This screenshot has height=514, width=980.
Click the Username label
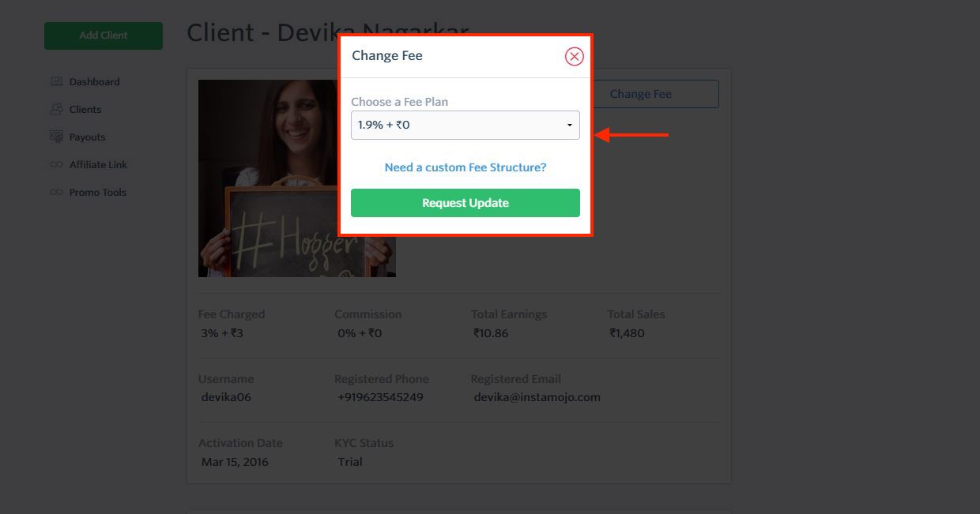(226, 379)
